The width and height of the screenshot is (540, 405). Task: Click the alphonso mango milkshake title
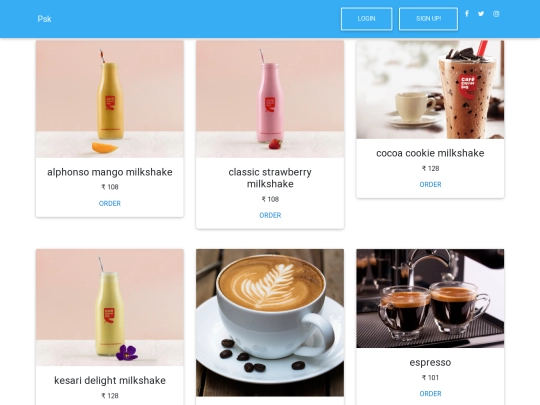click(x=110, y=172)
